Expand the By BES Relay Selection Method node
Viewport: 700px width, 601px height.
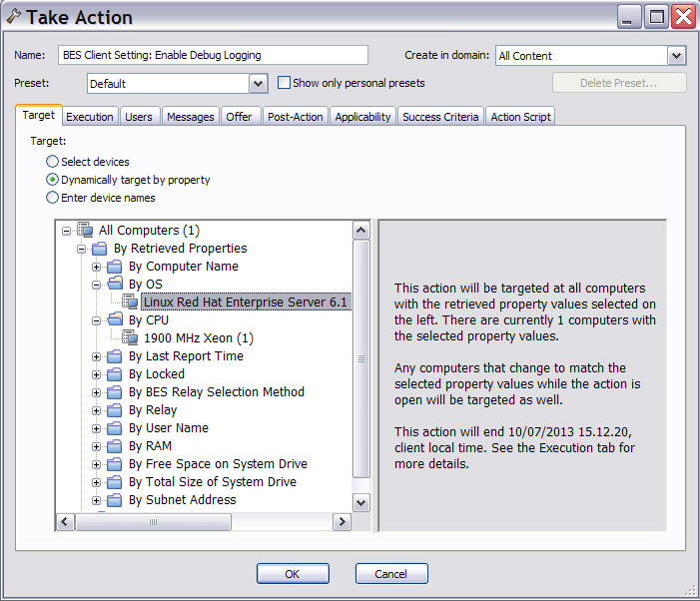coord(97,392)
